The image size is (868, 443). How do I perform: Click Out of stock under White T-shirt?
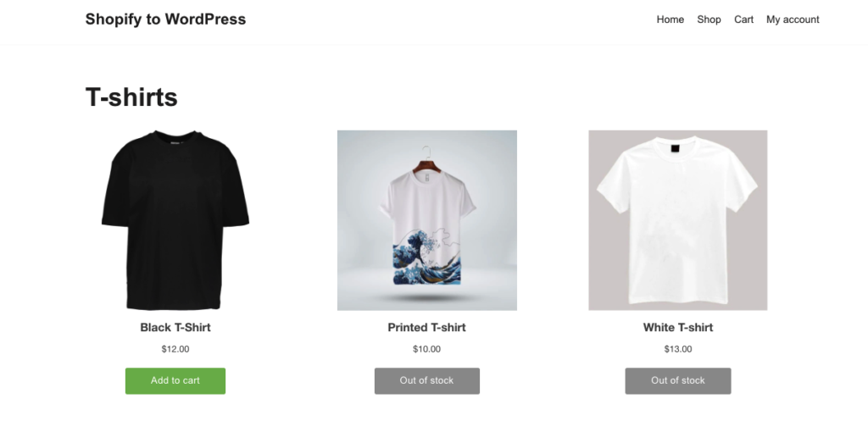(x=677, y=380)
